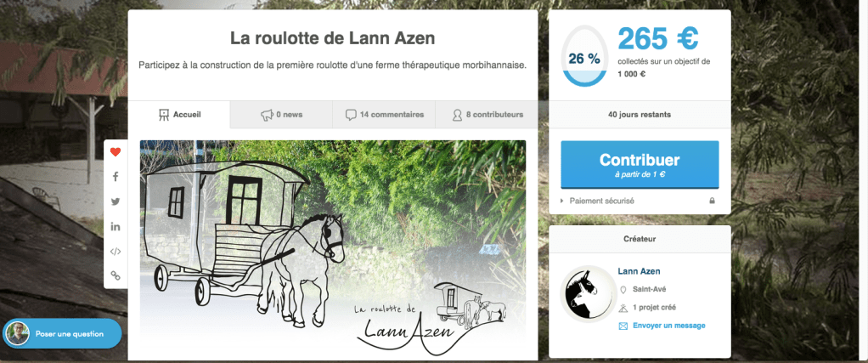Screen dimensions: 868x363
Task: Click the blue Contribuer button
Action: (640, 165)
